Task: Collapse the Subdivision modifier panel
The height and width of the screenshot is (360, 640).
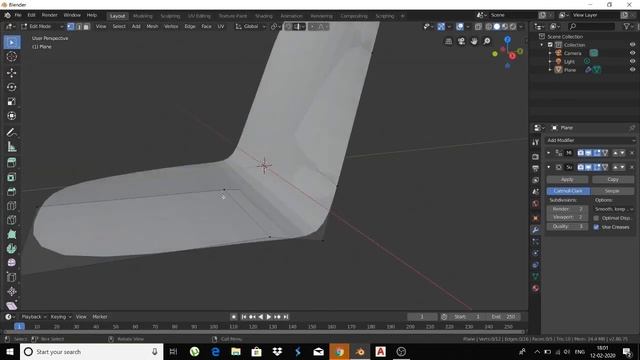Action: (549, 167)
